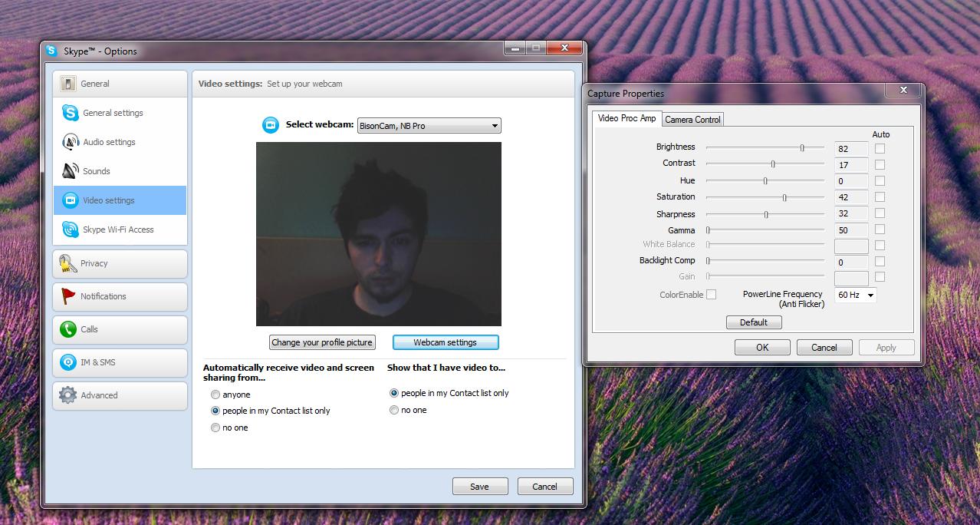Viewport: 980px width, 525px height.
Task: Click the Contrast value field showing 17
Action: click(x=851, y=165)
